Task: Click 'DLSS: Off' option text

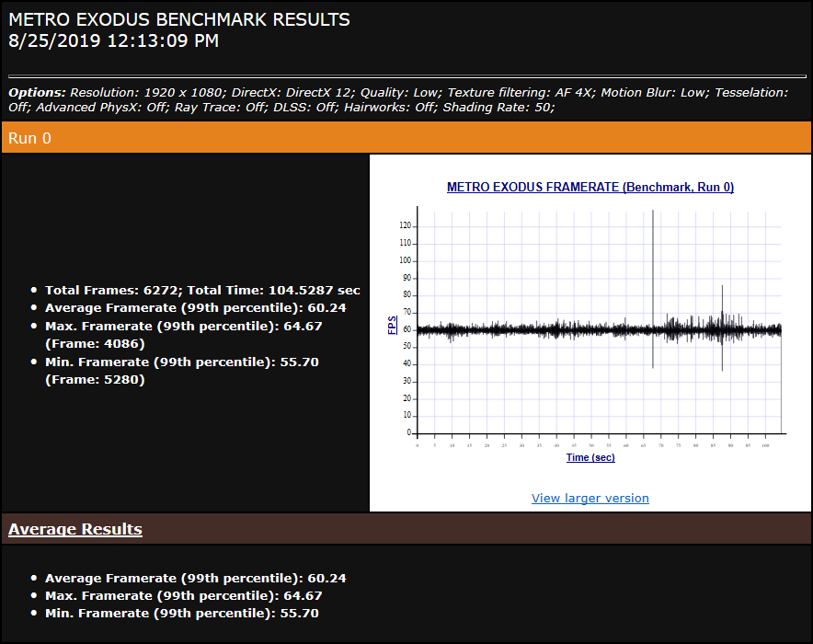Action: click(x=306, y=108)
